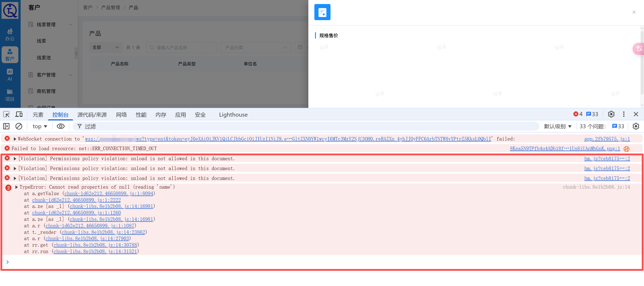Check the product table header checkbox

95,64
